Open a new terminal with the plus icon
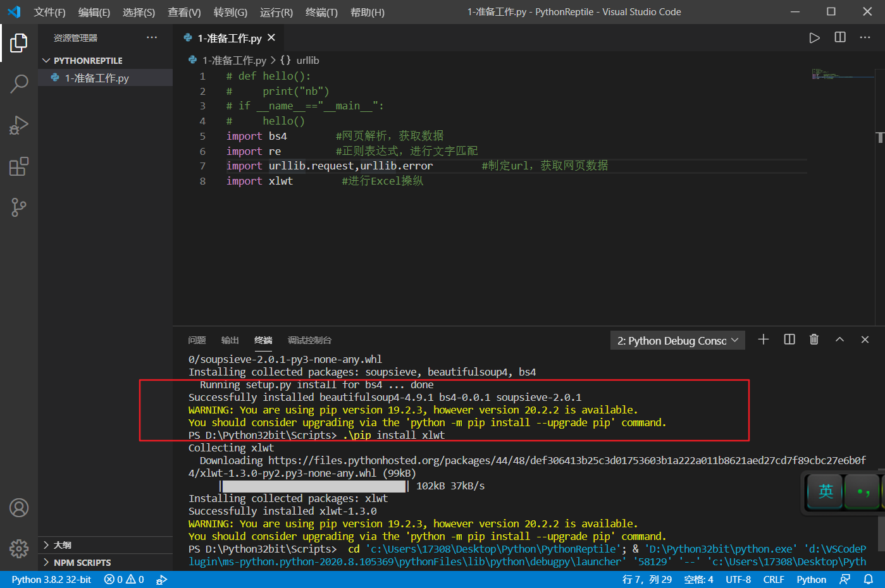The width and height of the screenshot is (885, 588). (764, 340)
